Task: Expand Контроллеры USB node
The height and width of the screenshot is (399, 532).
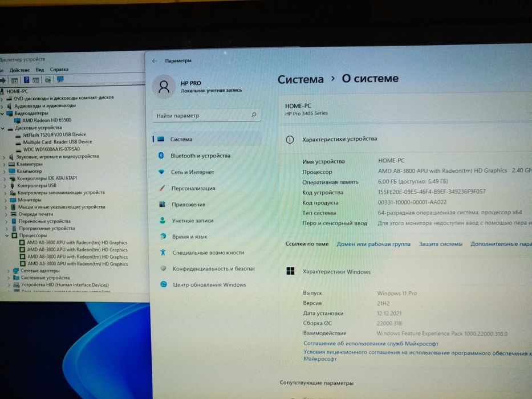Action: point(5,186)
